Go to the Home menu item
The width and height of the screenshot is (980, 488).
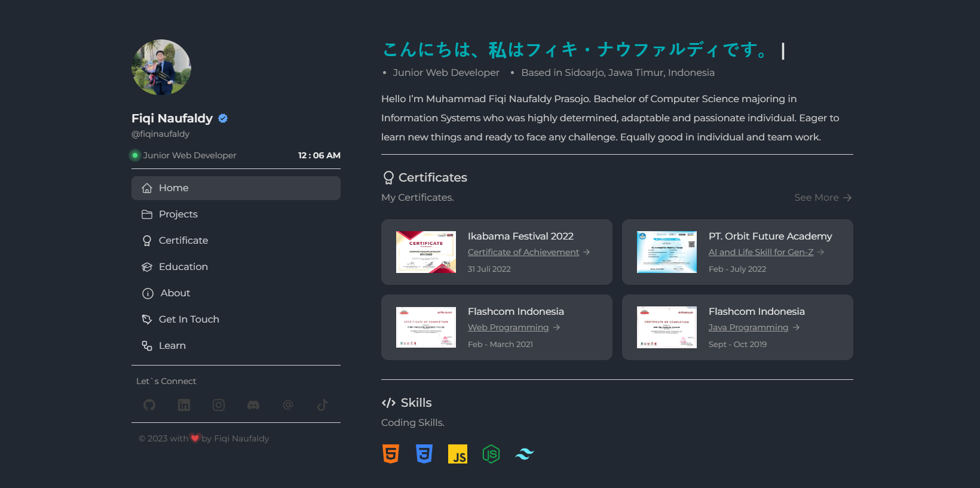pos(236,188)
